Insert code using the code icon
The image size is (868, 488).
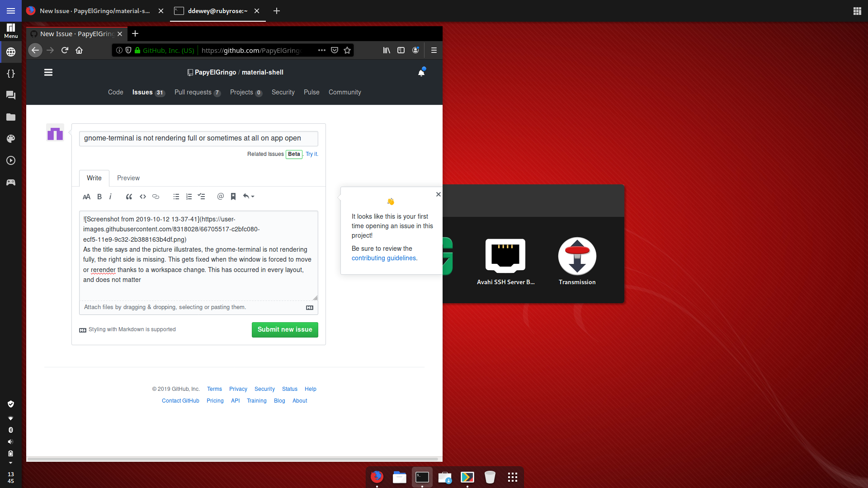(143, 197)
